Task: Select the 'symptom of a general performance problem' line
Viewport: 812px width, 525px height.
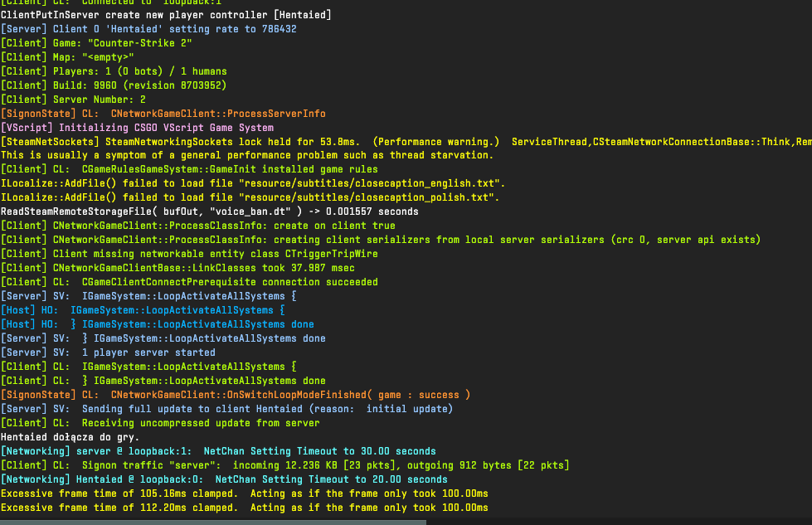Action: click(247, 155)
